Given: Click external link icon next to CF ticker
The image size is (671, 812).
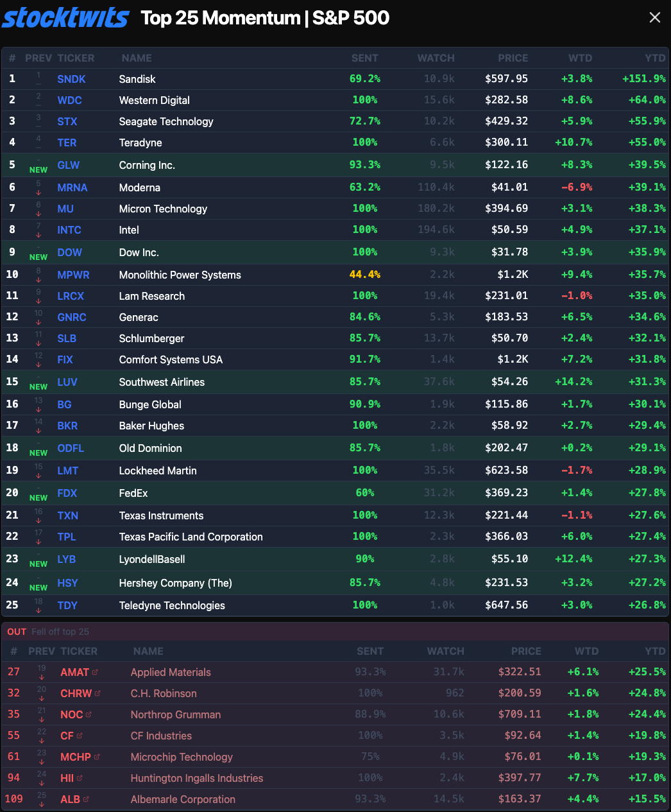Looking at the screenshot, I should click(80, 736).
